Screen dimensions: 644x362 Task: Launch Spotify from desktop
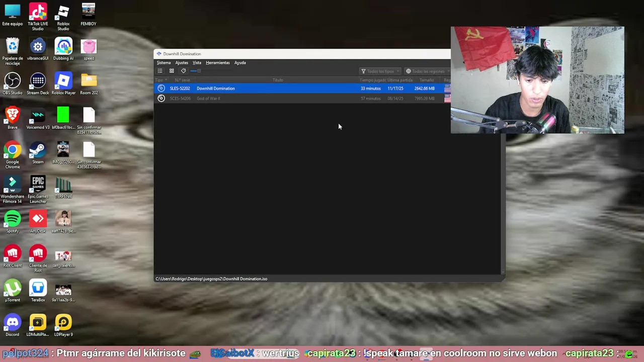coord(13,222)
